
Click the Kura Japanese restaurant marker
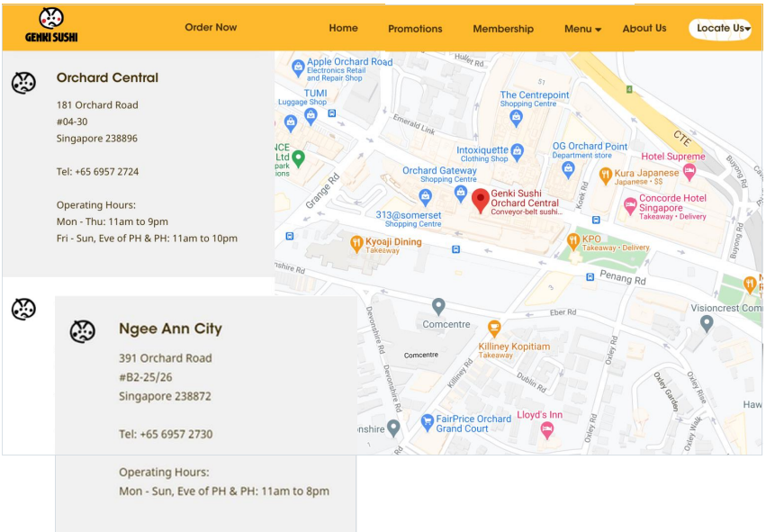click(x=605, y=176)
